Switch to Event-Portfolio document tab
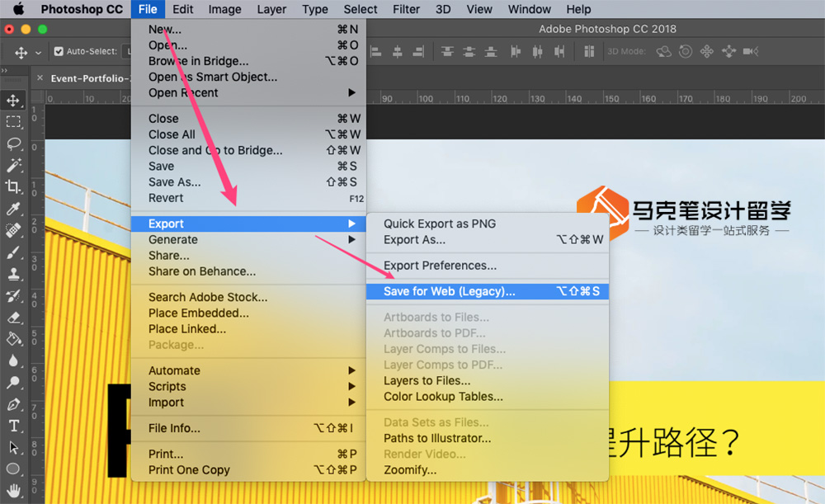This screenshot has height=504, width=825. [x=89, y=78]
